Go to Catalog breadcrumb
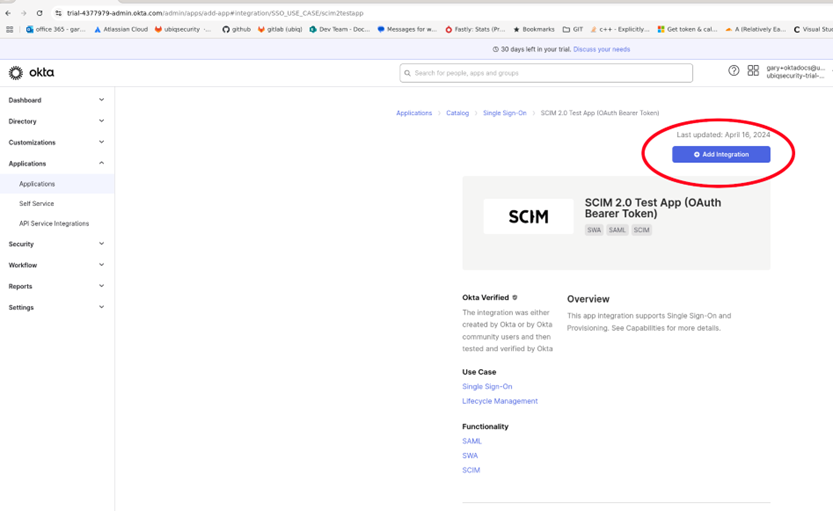This screenshot has height=511, width=833. click(x=457, y=113)
